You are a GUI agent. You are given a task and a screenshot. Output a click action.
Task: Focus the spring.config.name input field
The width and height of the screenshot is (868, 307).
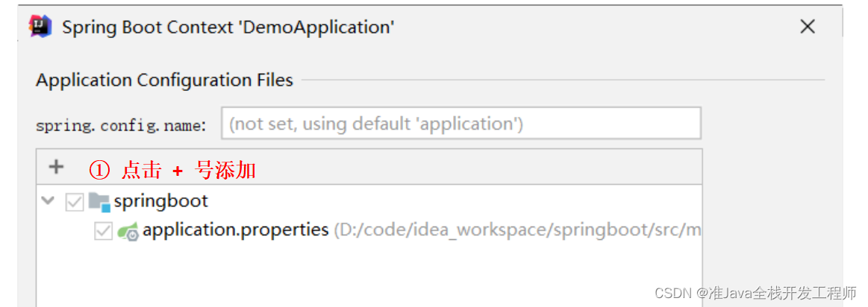(x=460, y=123)
